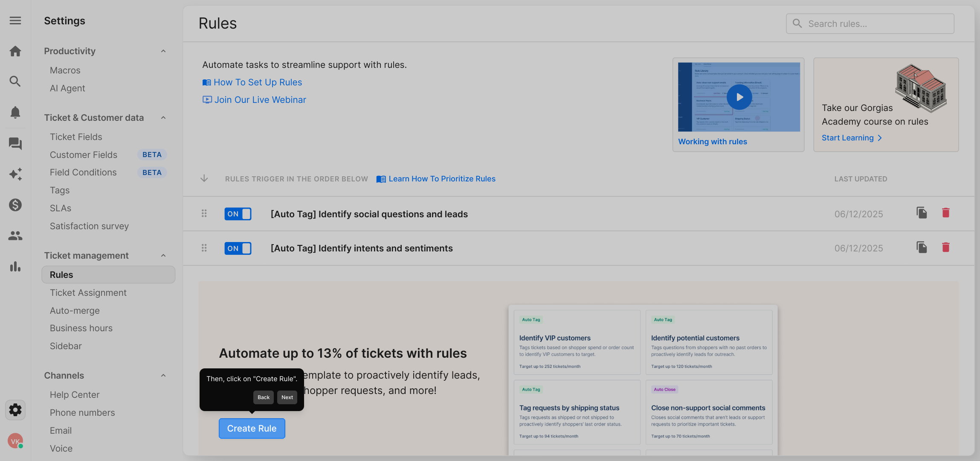
Task: Open rule Identify intents and sentiments
Action: click(362, 248)
